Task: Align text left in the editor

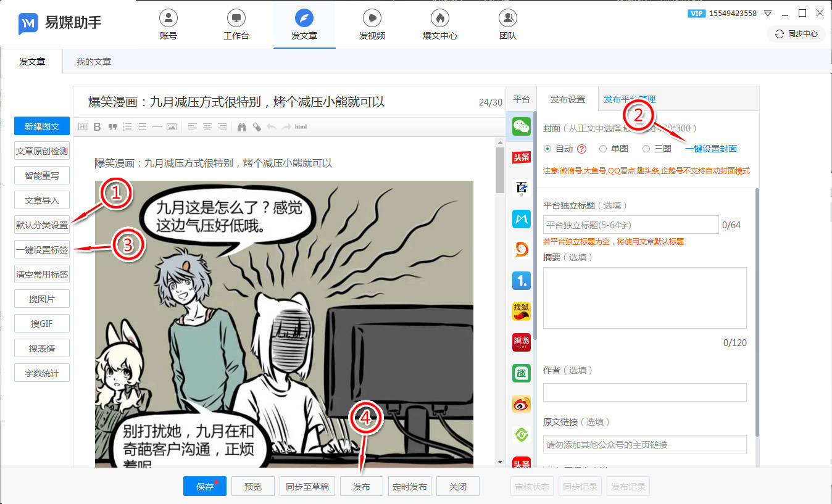Action: tap(192, 127)
